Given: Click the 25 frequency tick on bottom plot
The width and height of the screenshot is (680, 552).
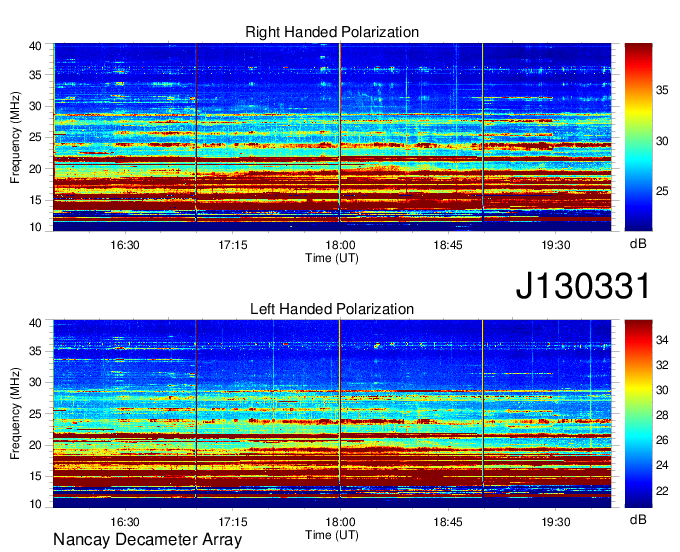Looking at the screenshot, I should point(35,414).
